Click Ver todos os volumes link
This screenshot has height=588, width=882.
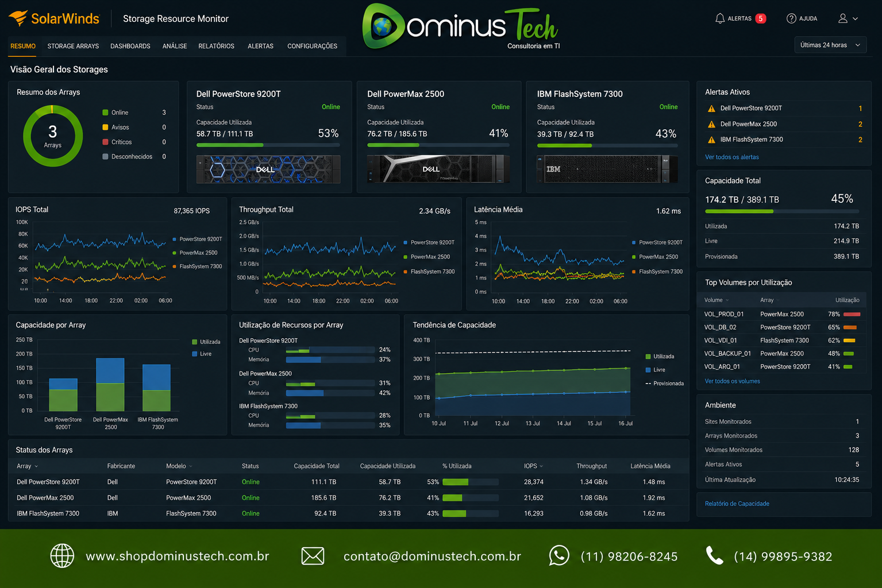pos(732,381)
